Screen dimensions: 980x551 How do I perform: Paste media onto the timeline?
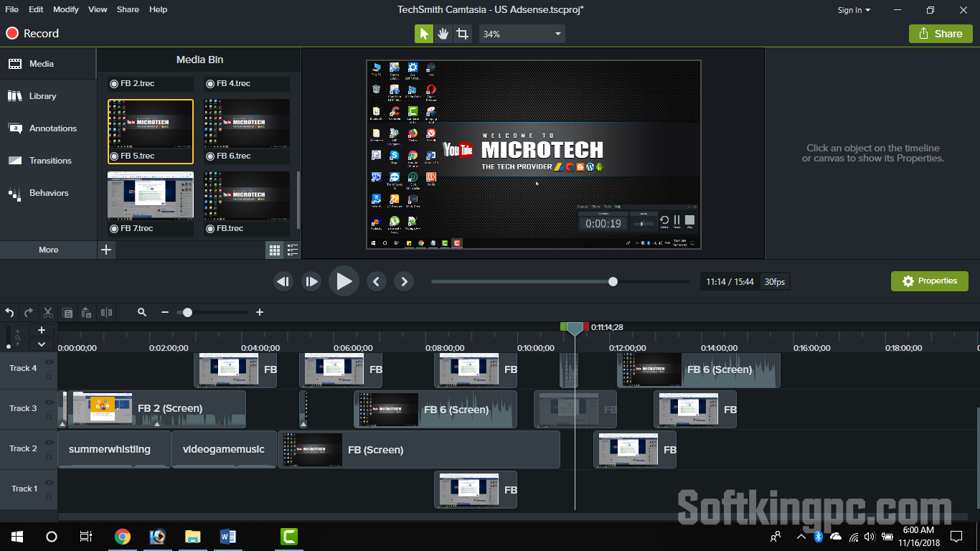tap(87, 312)
